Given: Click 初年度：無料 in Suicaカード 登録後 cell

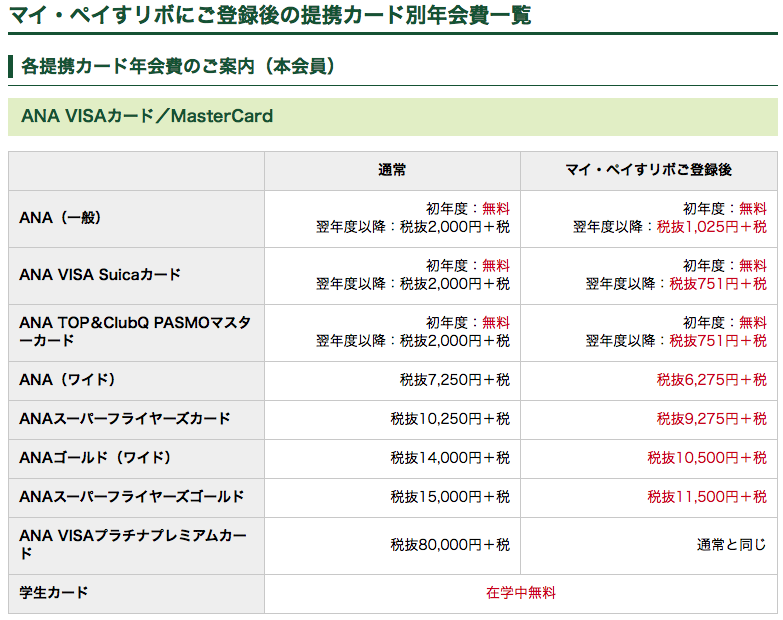Looking at the screenshot, I should tap(725, 266).
